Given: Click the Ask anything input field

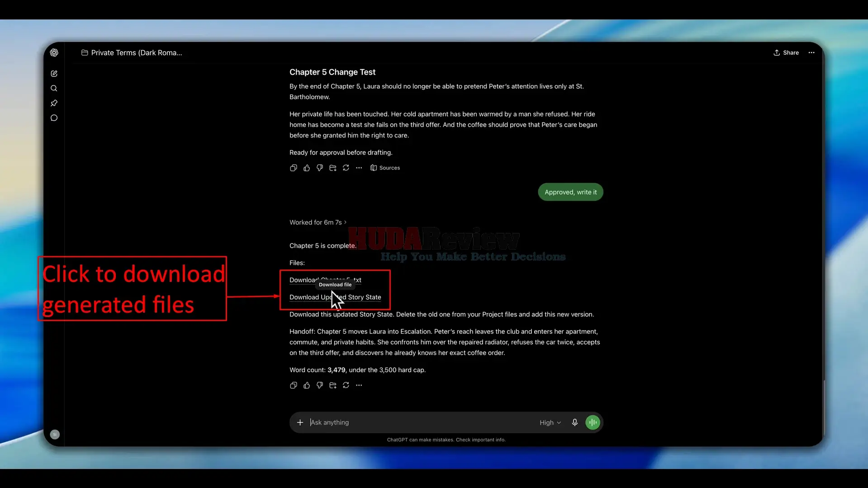Looking at the screenshot, I should tap(421, 422).
